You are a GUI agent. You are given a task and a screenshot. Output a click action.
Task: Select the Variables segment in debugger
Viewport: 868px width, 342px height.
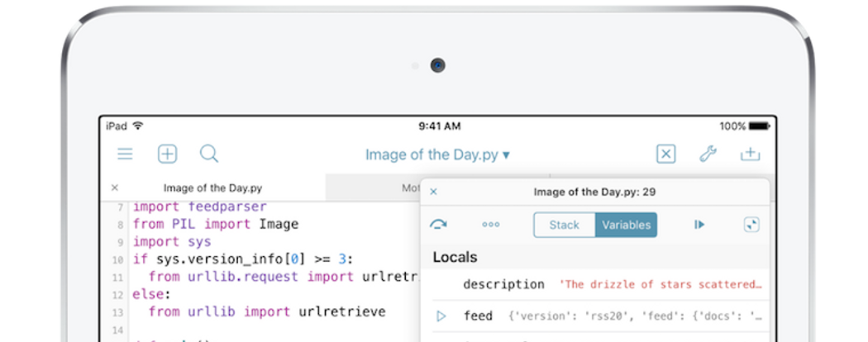pos(626,225)
